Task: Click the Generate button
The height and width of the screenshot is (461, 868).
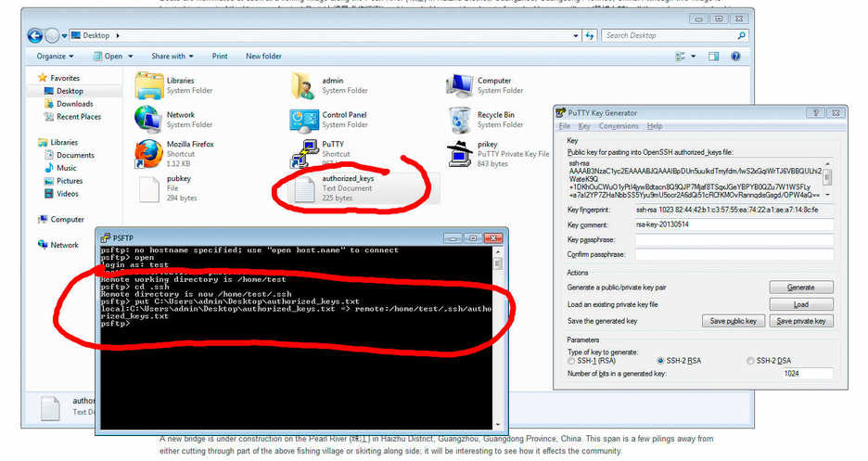Action: (801, 288)
